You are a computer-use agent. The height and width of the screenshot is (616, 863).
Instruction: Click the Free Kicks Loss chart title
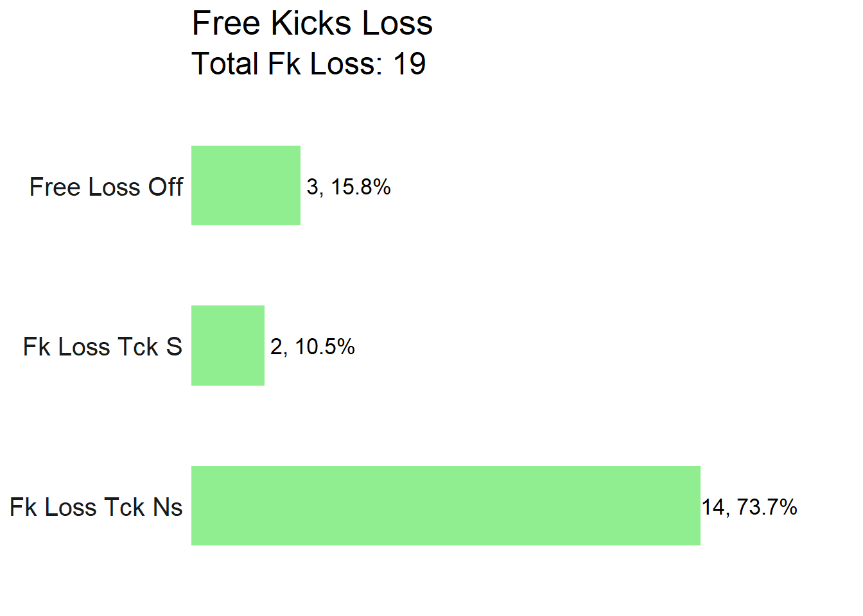coord(312,24)
